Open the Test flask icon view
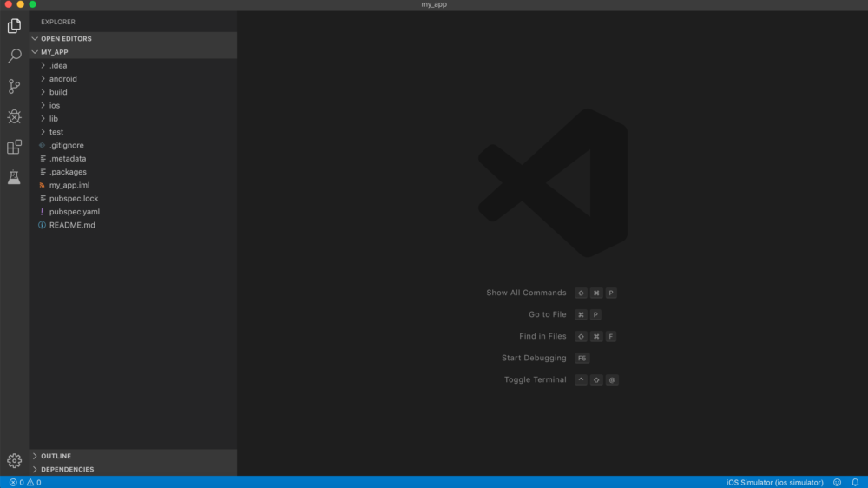 (x=15, y=177)
